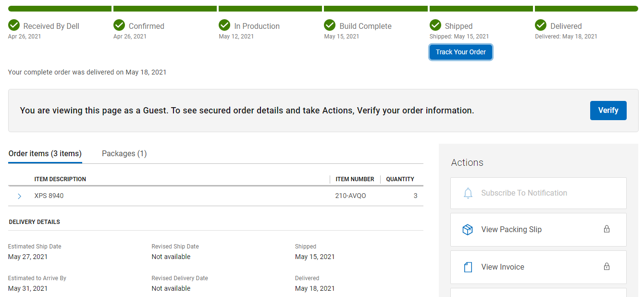Open View Invoice action
The image size is (644, 297).
[538, 267]
